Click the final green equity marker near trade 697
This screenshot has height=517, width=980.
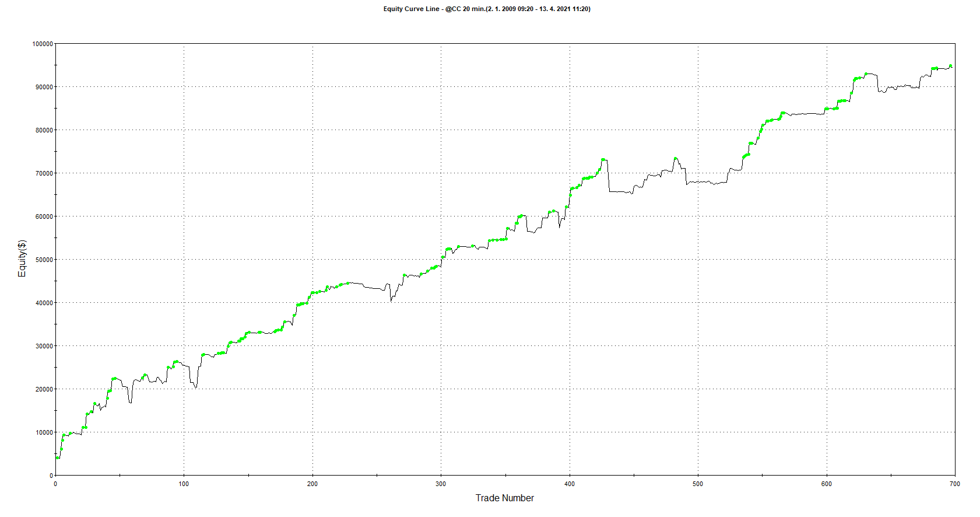(x=951, y=66)
